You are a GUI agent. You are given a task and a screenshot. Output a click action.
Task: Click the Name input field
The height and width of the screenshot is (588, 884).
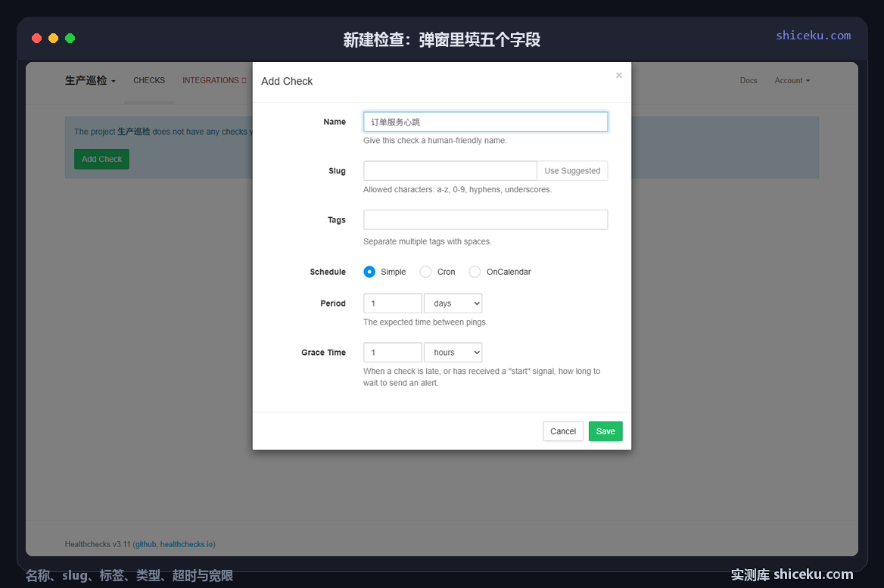485,122
